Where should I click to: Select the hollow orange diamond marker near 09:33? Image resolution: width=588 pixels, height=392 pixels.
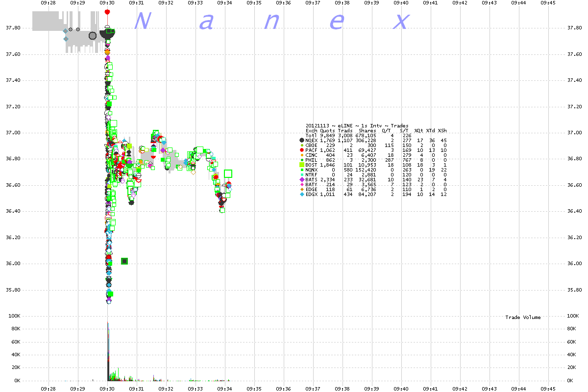(193, 172)
